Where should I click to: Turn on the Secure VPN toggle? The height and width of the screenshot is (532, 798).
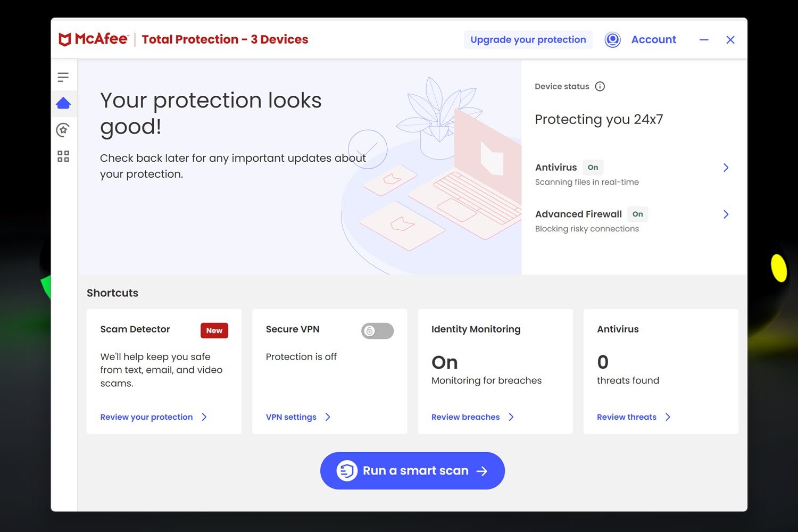click(x=377, y=331)
